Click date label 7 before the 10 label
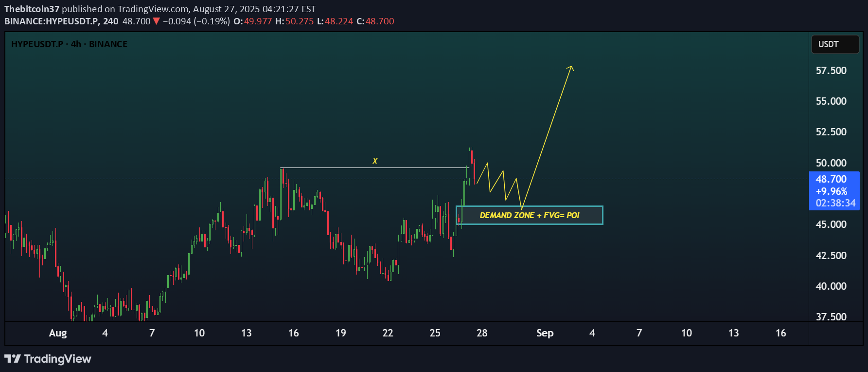The image size is (868, 372). tap(152, 333)
